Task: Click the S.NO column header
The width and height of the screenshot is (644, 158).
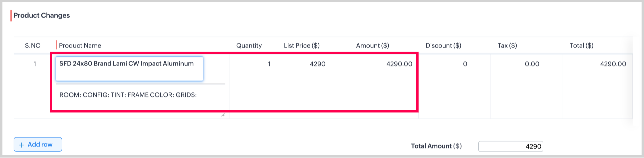Action: [33, 46]
